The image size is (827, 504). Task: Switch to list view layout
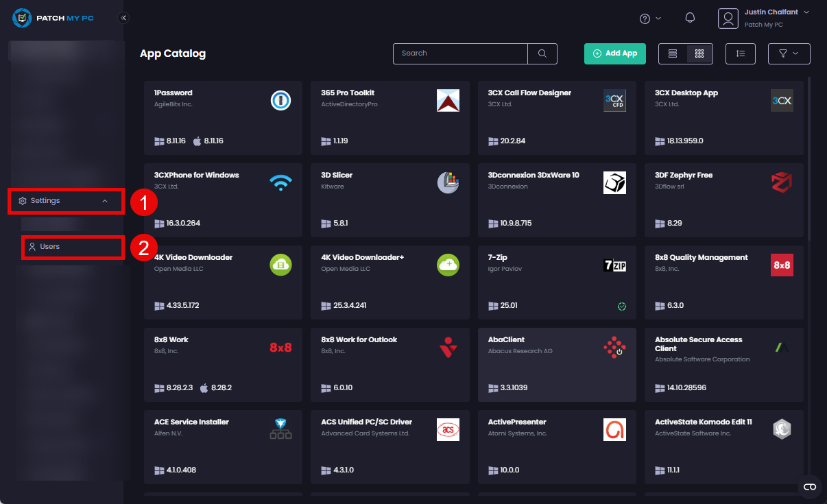tap(672, 53)
